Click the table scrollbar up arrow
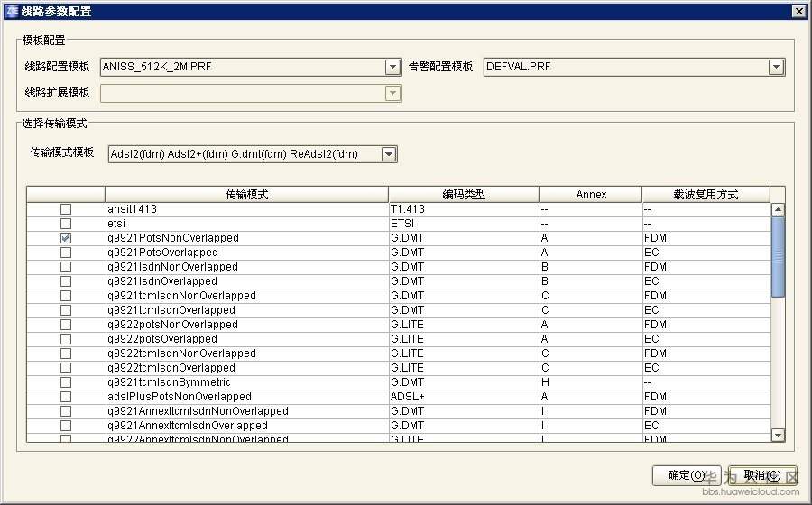 pos(778,209)
